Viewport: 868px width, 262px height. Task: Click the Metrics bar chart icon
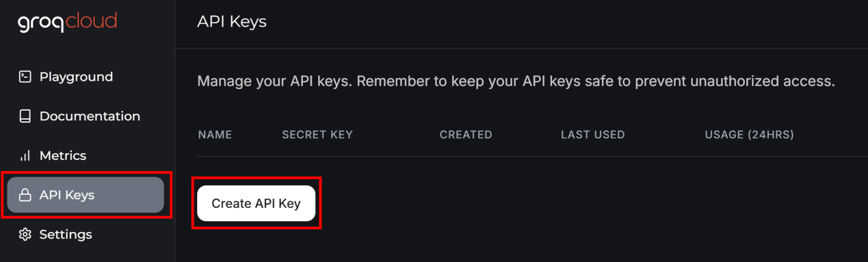coord(25,156)
